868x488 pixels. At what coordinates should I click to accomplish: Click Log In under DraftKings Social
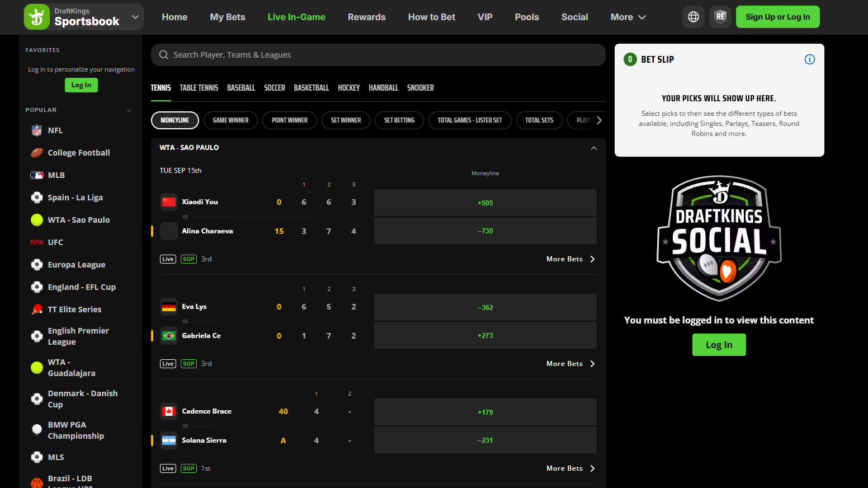(x=719, y=345)
